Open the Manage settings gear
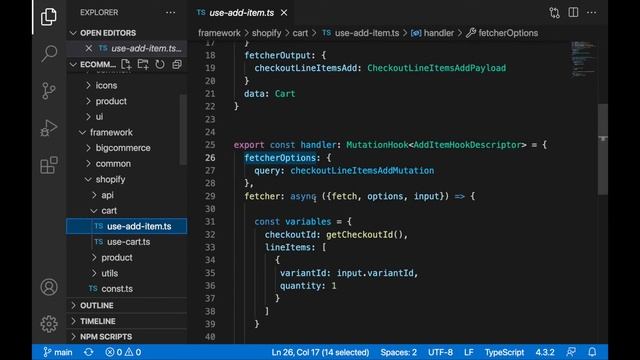Viewport: 640px width, 360px height. click(x=49, y=324)
